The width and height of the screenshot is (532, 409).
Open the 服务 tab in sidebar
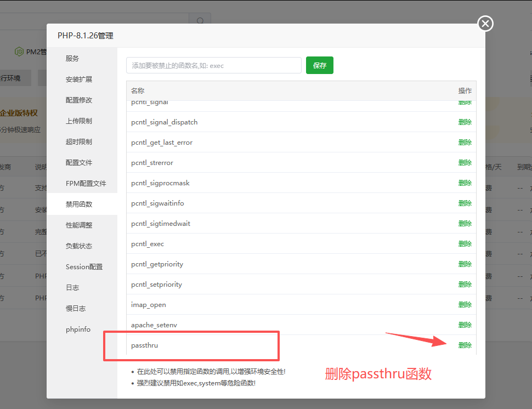point(72,58)
